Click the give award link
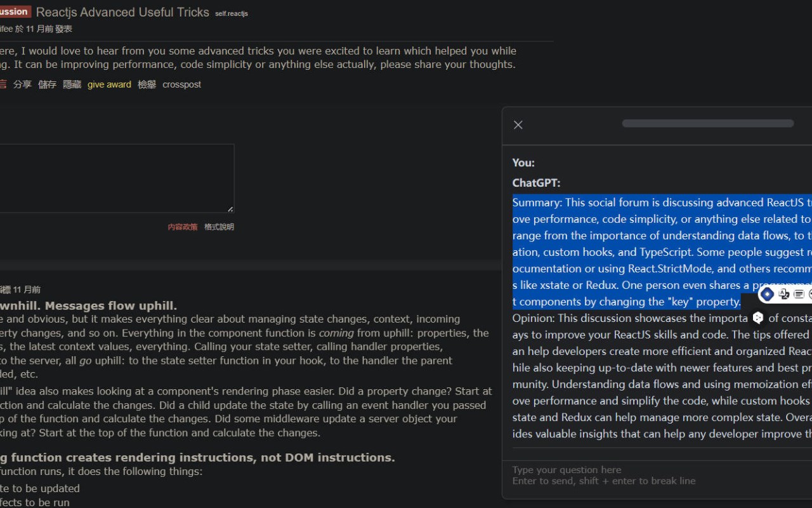Viewport: 812px width, 508px height. point(109,84)
